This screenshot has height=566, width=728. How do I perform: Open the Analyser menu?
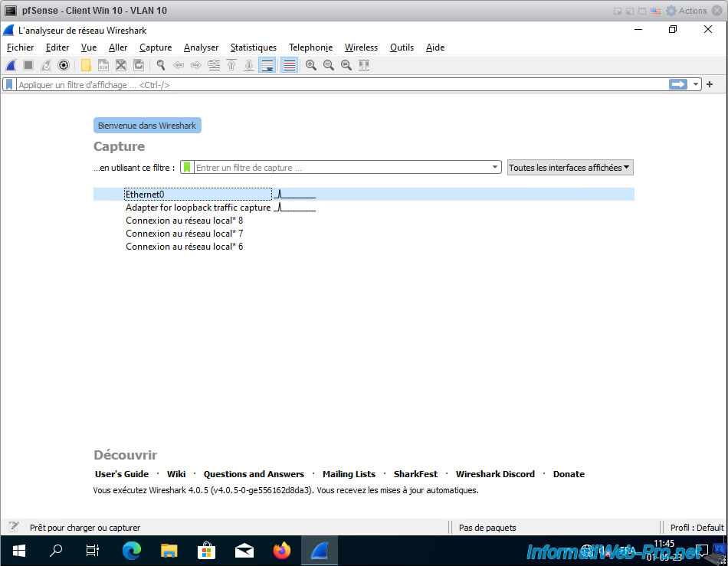point(201,47)
